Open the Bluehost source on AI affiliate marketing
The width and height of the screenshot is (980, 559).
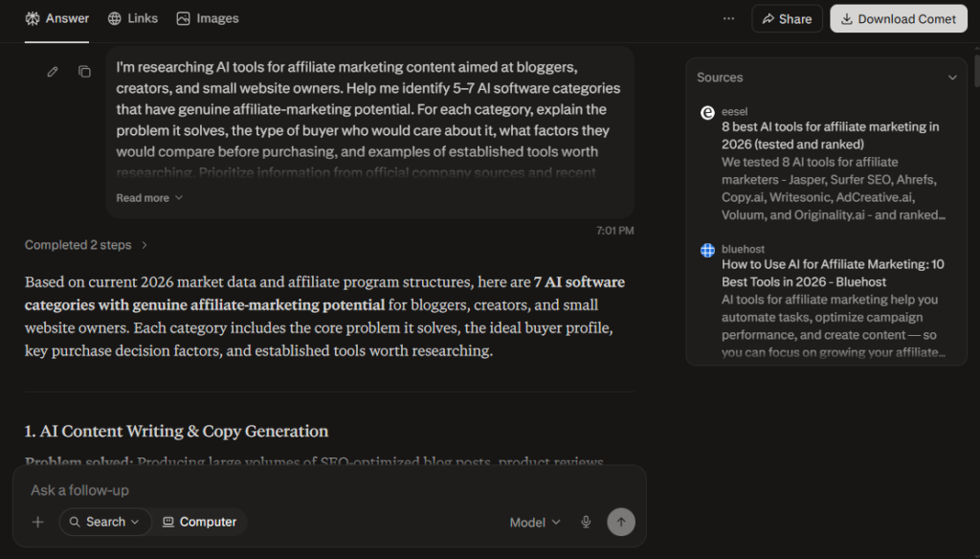pos(834,273)
